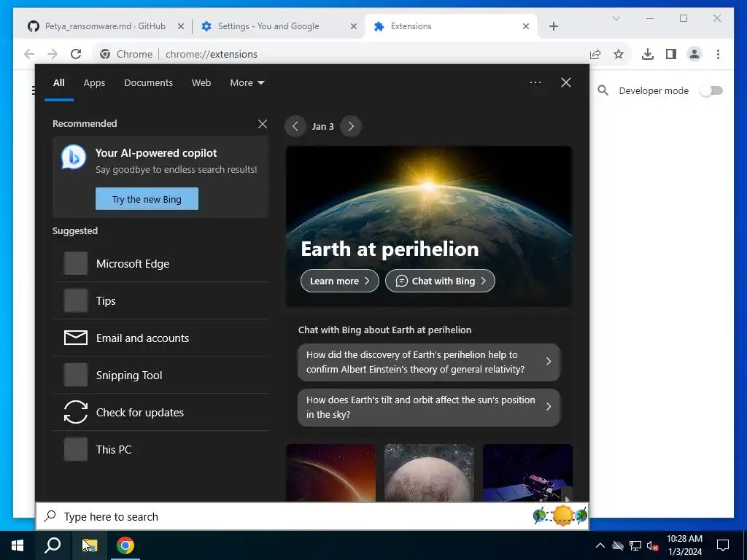Close the Windows search panel
This screenshot has width=747, height=560.
point(566,82)
